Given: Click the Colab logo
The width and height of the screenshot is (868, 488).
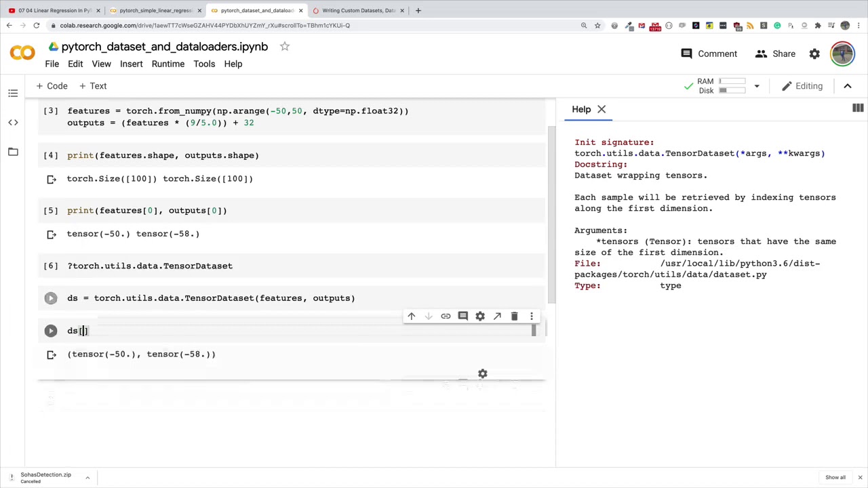Looking at the screenshot, I should pos(22,54).
